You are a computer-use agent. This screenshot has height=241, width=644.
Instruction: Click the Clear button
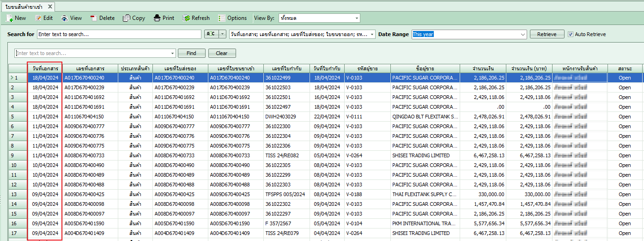(222, 53)
